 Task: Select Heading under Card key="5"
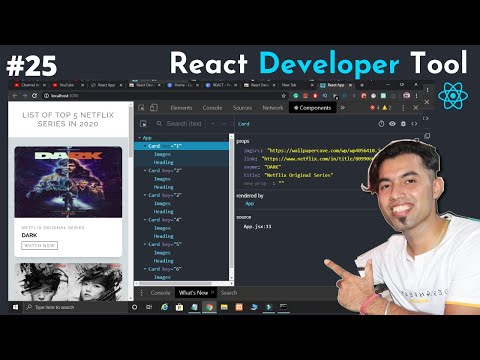[x=163, y=261]
